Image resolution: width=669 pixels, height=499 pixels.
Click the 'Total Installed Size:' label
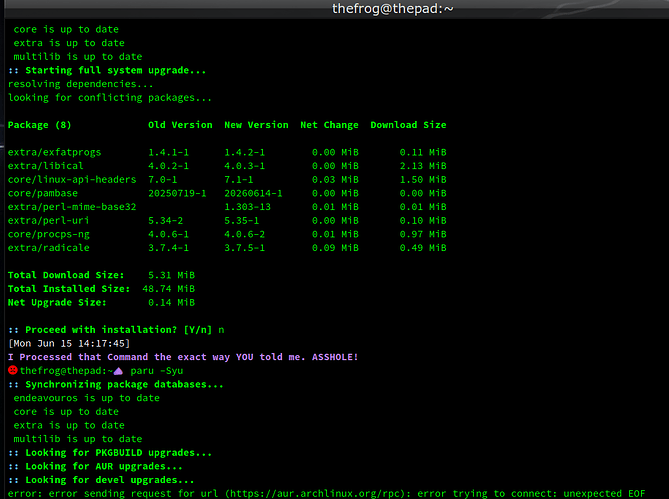69,289
